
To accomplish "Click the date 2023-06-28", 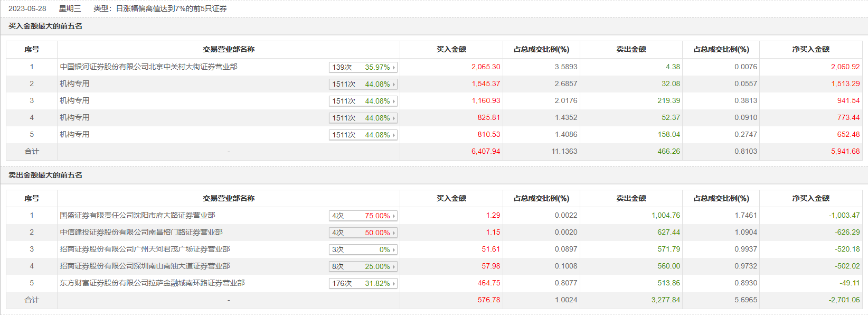I will click(x=27, y=8).
